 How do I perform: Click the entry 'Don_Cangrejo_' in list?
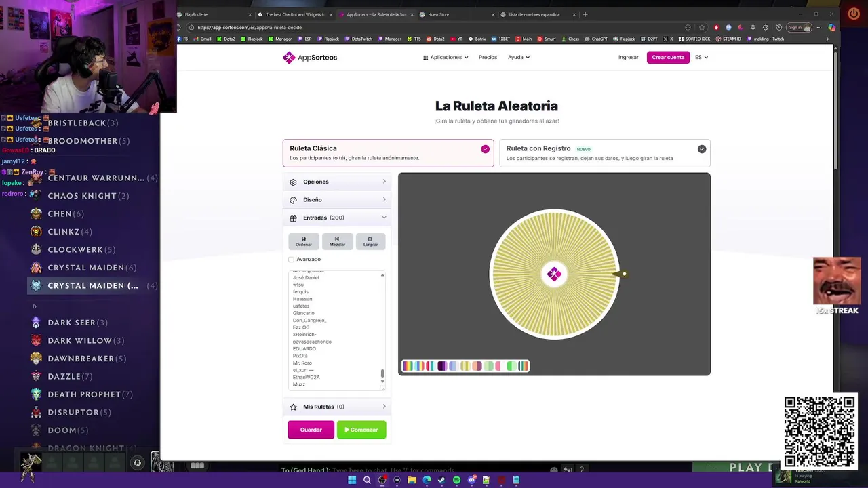click(310, 320)
